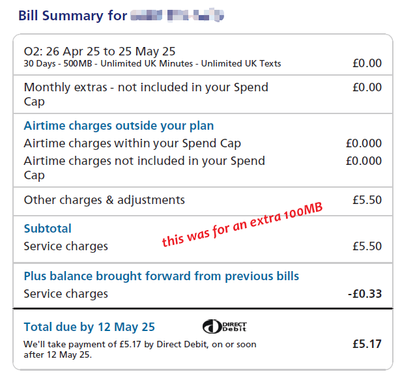Click the £0.000 amount for within Spend Cap
This screenshot has width=400, height=378.
click(x=364, y=143)
